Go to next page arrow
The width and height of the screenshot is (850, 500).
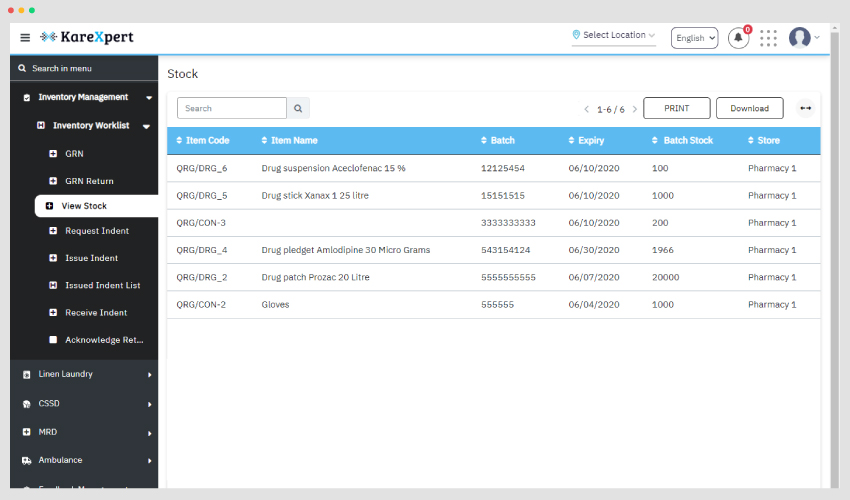(635, 109)
